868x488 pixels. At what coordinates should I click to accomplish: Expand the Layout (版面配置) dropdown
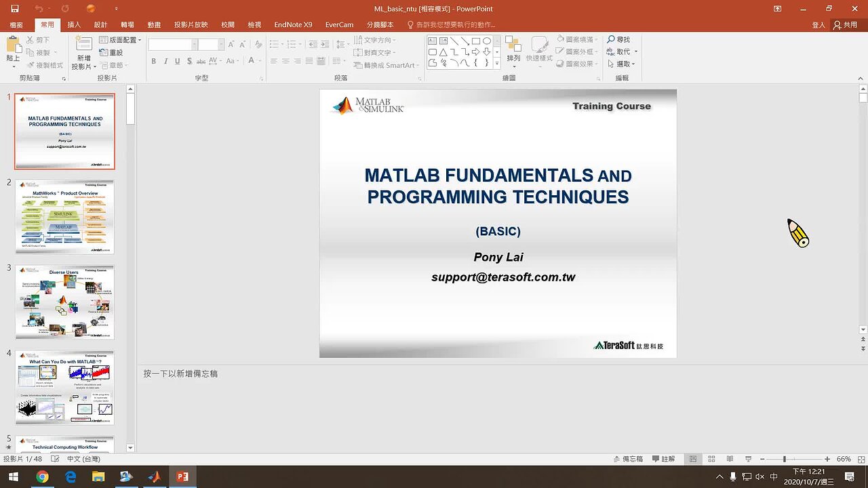coord(140,40)
